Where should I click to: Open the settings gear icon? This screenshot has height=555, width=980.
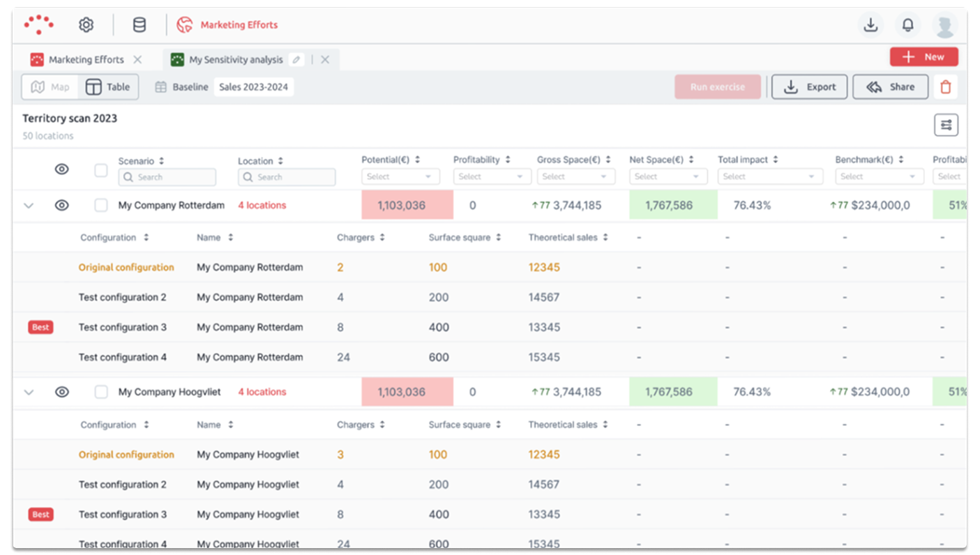point(86,25)
